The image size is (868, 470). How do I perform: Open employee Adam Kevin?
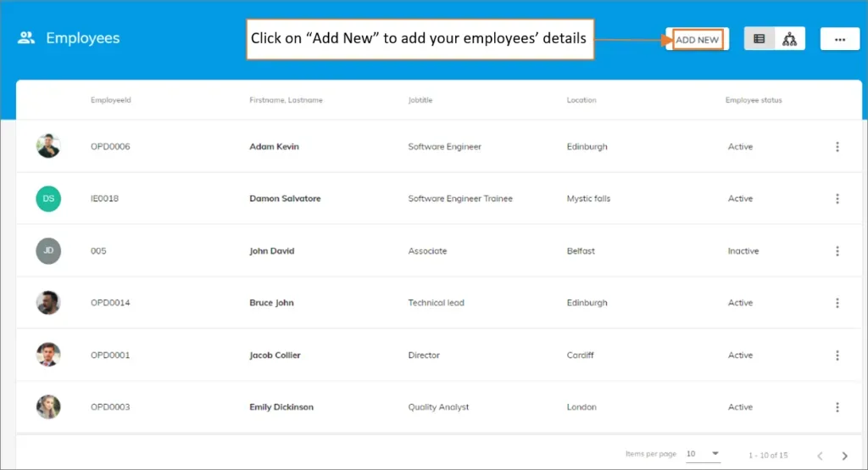[x=274, y=146]
